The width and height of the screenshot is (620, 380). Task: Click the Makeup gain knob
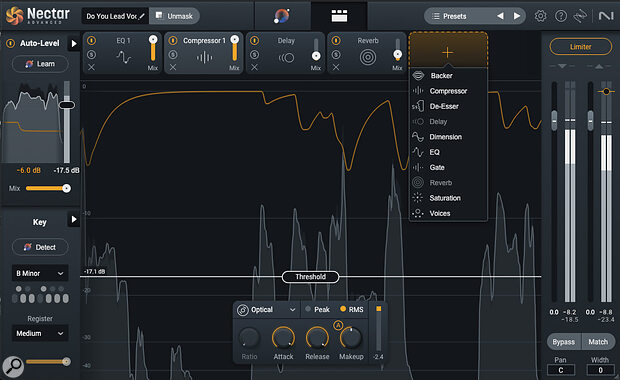[351, 338]
